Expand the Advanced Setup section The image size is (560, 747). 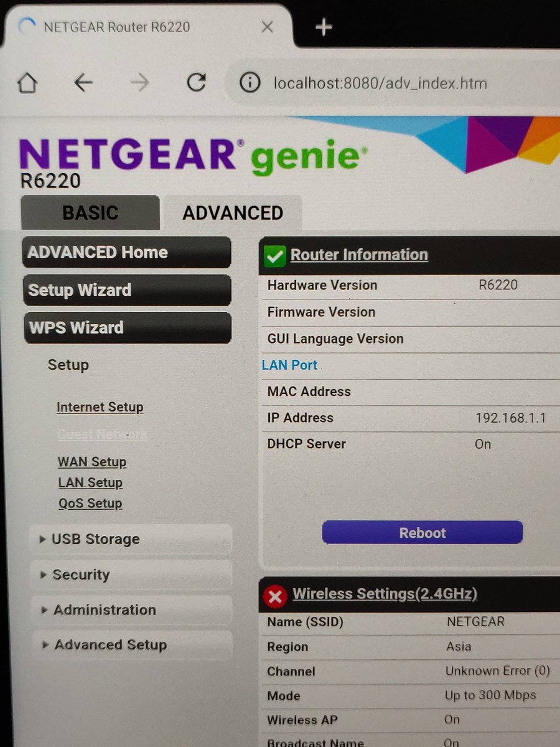tap(131, 645)
